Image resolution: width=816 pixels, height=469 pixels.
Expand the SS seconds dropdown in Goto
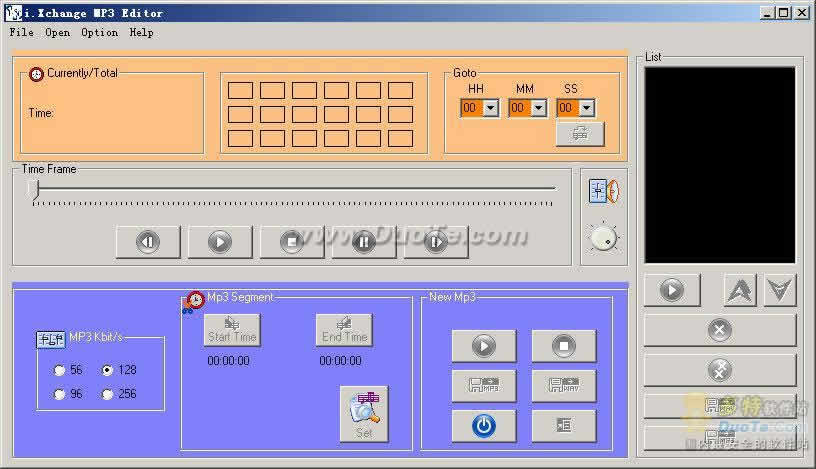(586, 108)
